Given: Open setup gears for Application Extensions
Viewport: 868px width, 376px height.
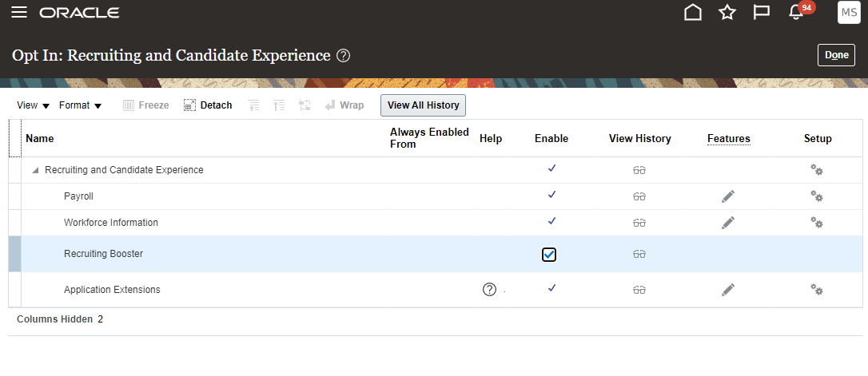Looking at the screenshot, I should click(x=816, y=290).
